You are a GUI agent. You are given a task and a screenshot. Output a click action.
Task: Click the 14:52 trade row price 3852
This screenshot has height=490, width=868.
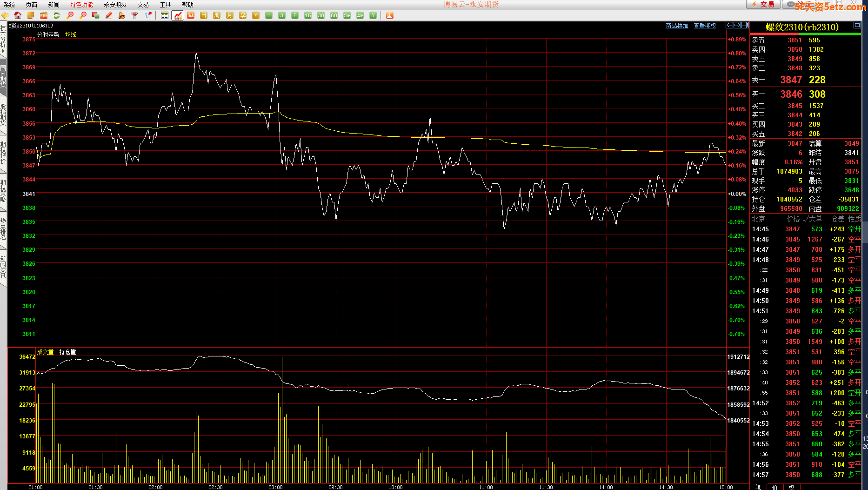coord(793,403)
